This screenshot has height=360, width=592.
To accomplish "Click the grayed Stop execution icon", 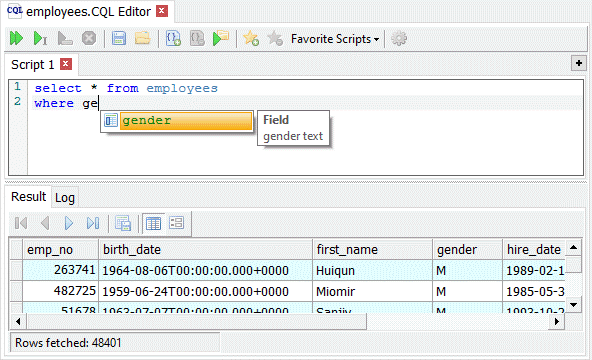I will tap(89, 38).
